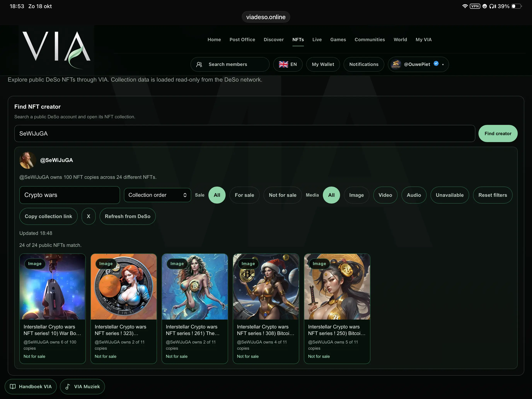The width and height of the screenshot is (532, 399).
Task: Click Refresh from DeSo
Action: (x=127, y=216)
